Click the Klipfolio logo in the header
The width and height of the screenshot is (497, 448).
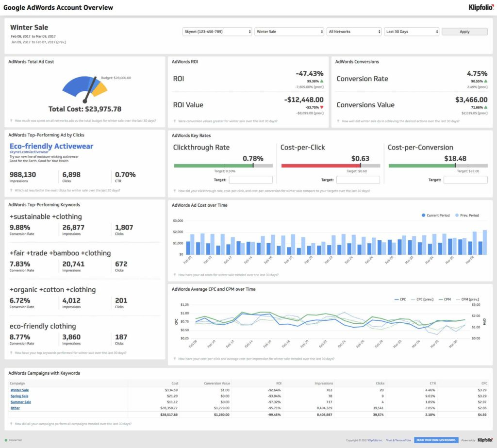(480, 7)
